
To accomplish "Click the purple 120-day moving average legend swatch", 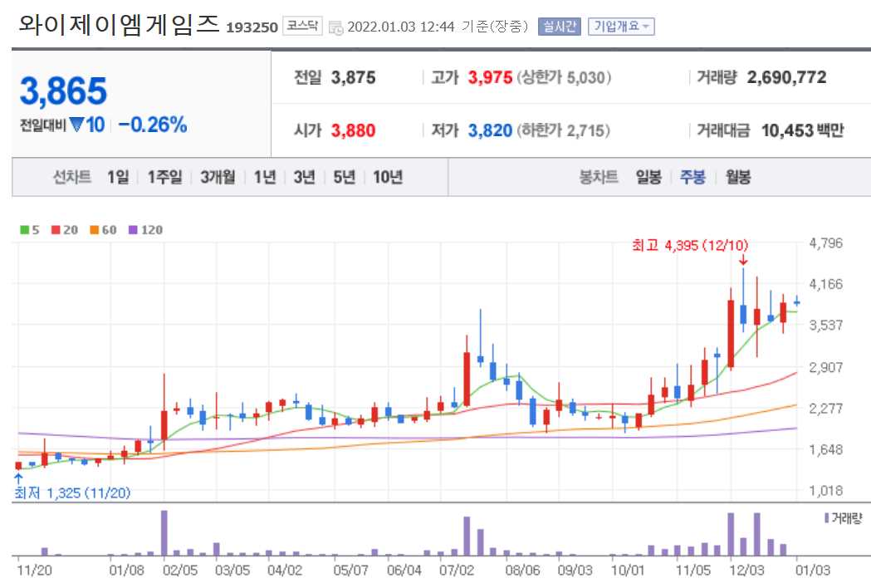I will coord(132,230).
